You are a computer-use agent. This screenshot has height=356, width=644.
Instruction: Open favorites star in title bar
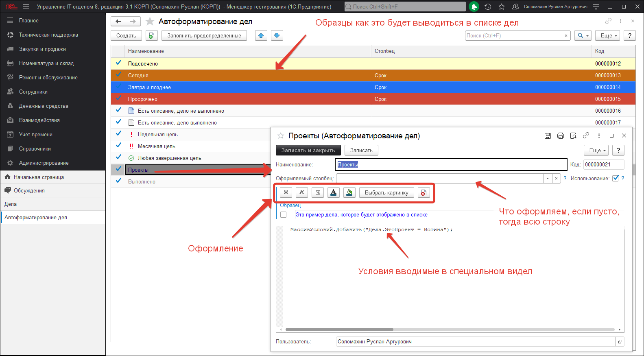point(502,7)
